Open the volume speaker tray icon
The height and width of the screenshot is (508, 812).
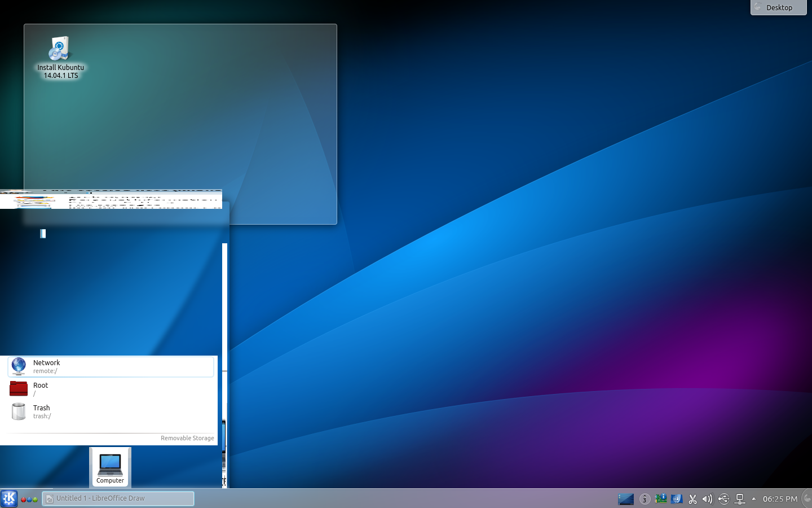(708, 499)
